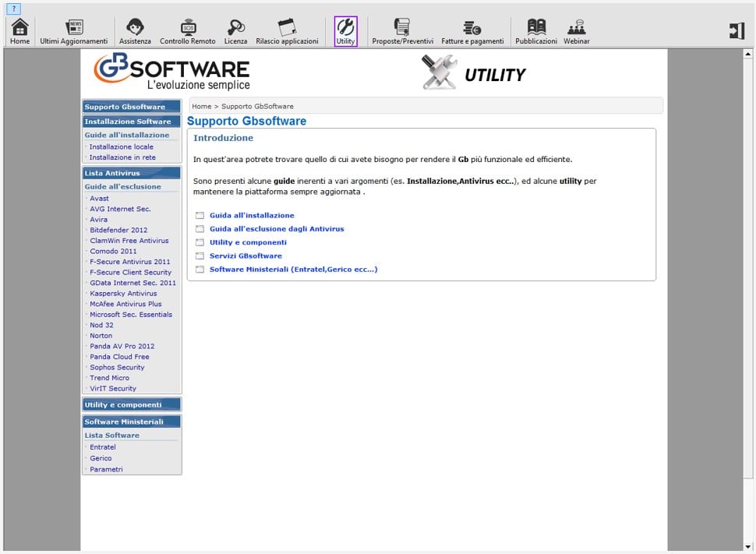Image resolution: width=756 pixels, height=554 pixels.
Task: Open Servizi GBsoftware link
Action: point(246,256)
